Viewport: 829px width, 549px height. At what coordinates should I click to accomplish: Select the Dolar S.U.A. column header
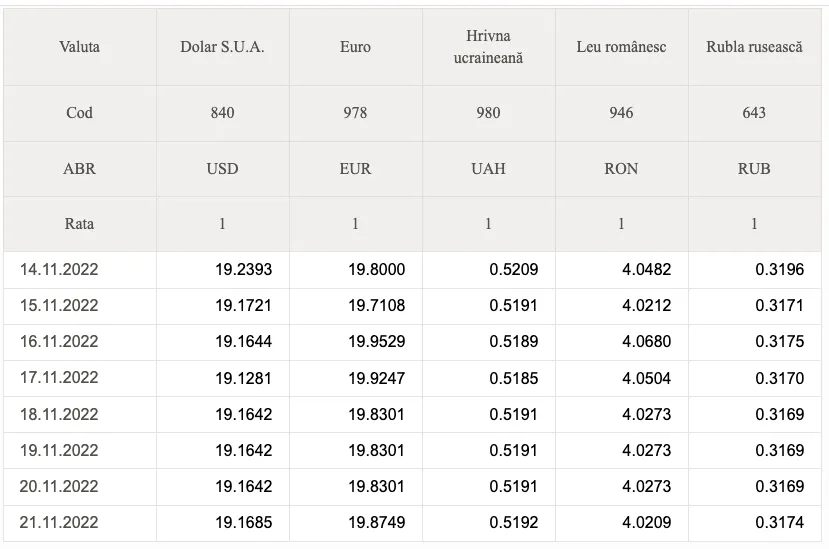point(222,47)
